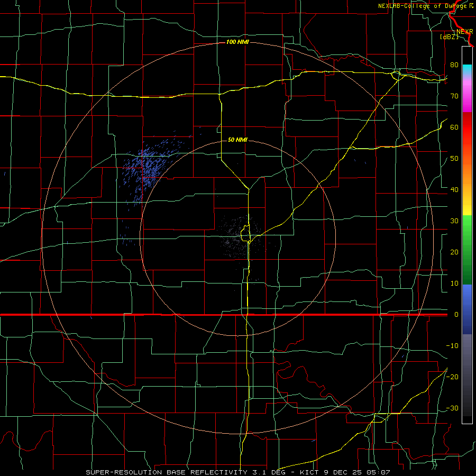Click the "KICT" station identifier in caption
The width and height of the screenshot is (476, 476).
tap(309, 472)
